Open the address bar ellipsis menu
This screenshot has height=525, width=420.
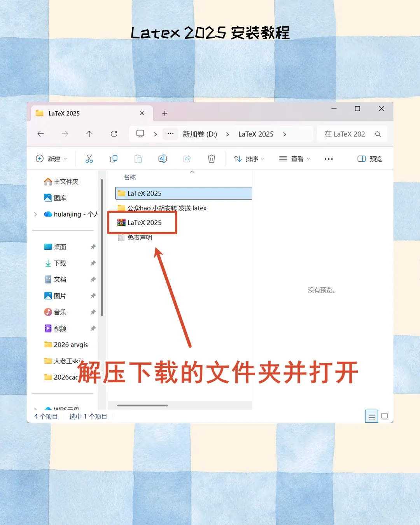[x=170, y=133]
